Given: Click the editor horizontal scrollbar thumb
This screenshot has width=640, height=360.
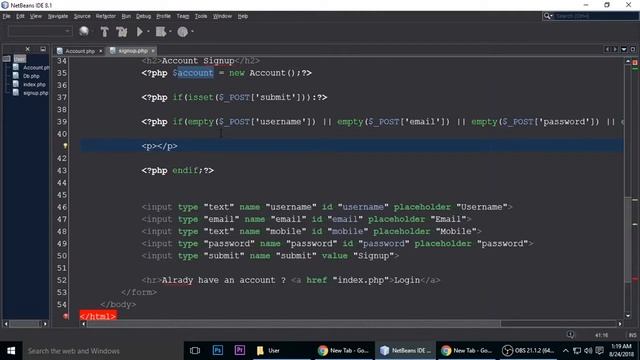Looking at the screenshot, I should click(293, 324).
